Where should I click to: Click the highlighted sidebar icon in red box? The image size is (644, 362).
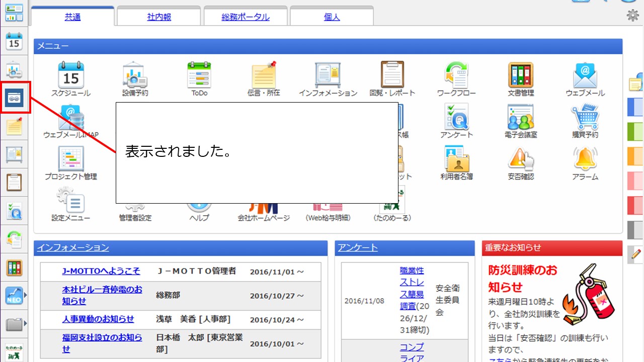click(14, 98)
